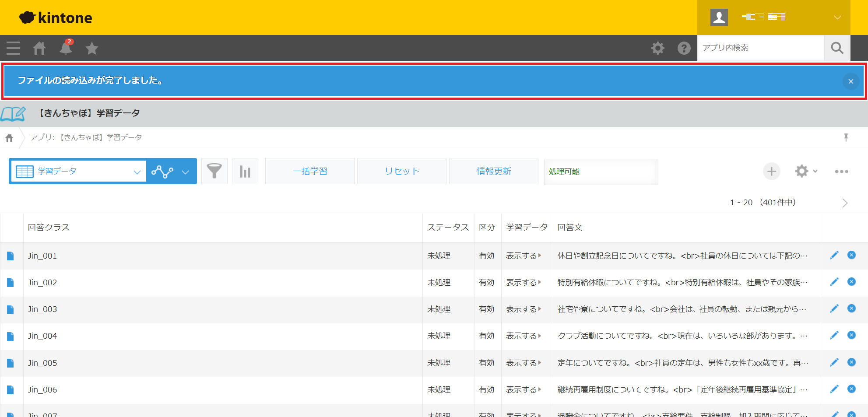868x417 pixels.
Task: Open record details for Jin_002
Action: (x=11, y=283)
